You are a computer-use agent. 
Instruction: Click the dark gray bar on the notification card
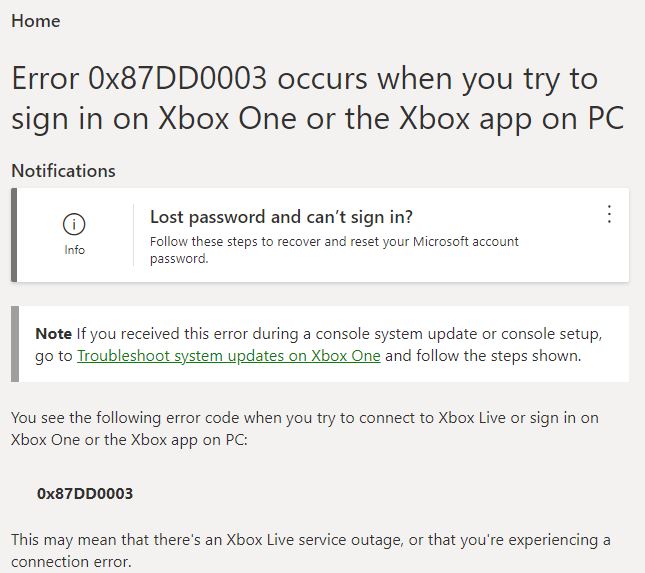(x=14, y=235)
